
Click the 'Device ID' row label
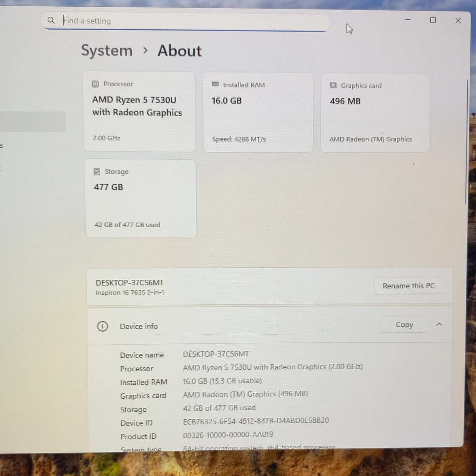(136, 423)
